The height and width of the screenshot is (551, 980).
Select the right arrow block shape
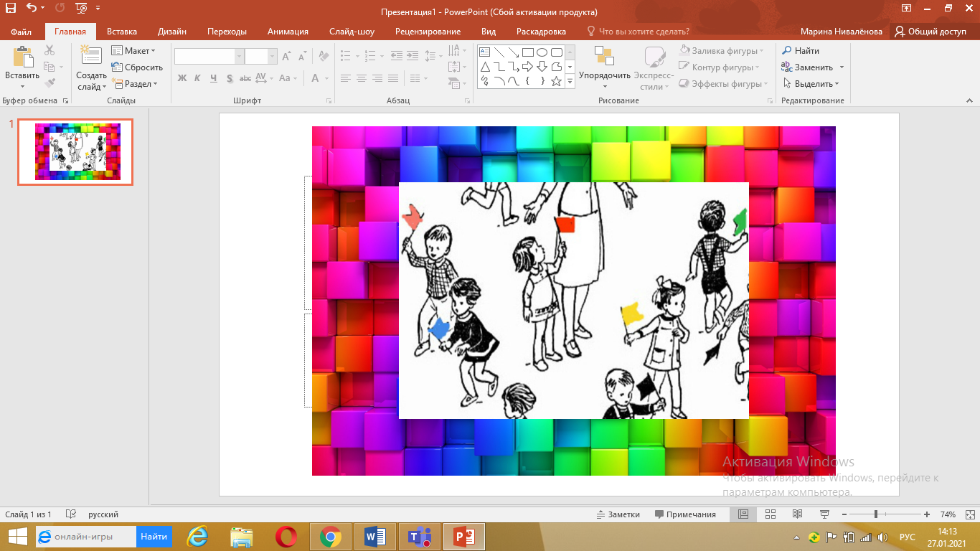[x=527, y=67]
